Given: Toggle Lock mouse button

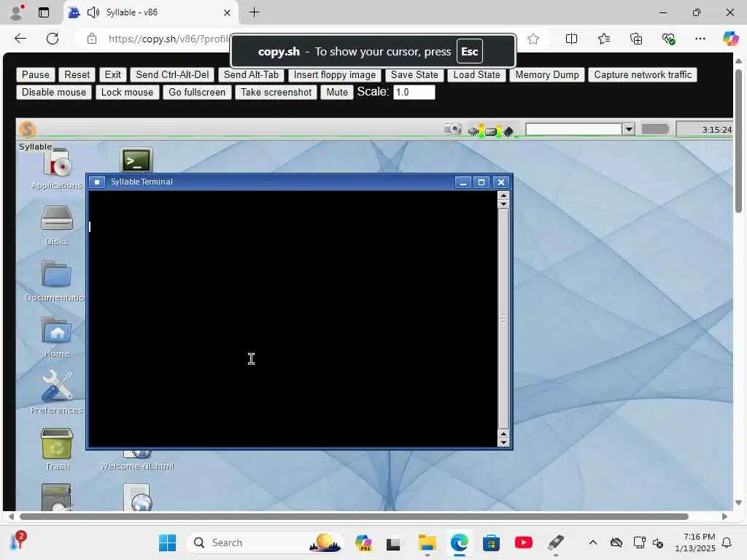Looking at the screenshot, I should point(127,93).
